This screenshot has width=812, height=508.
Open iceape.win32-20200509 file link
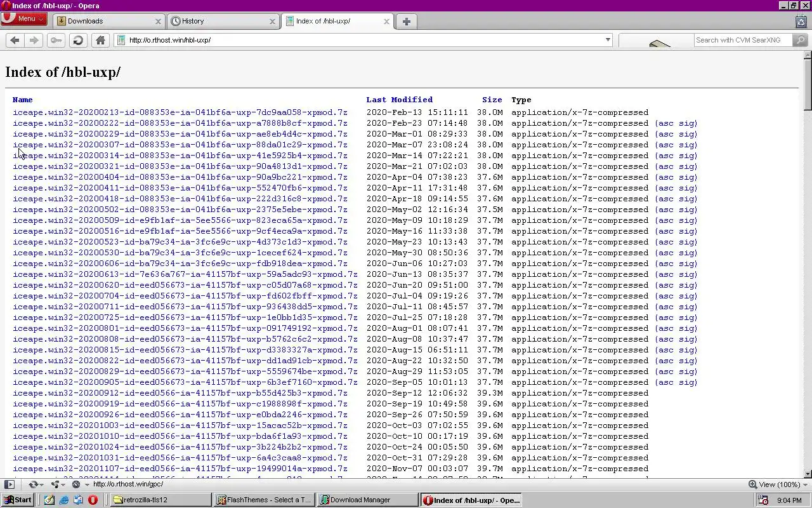(180, 220)
